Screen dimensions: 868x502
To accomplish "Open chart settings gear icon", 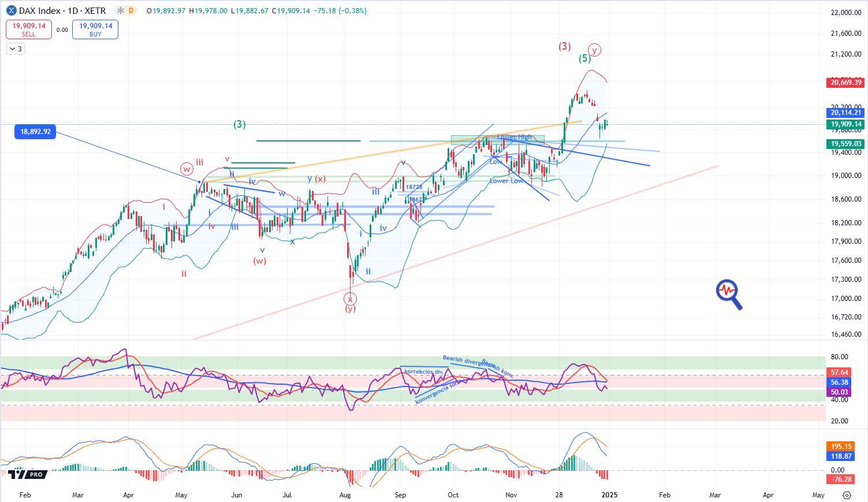I will pyautogui.click(x=847, y=495).
